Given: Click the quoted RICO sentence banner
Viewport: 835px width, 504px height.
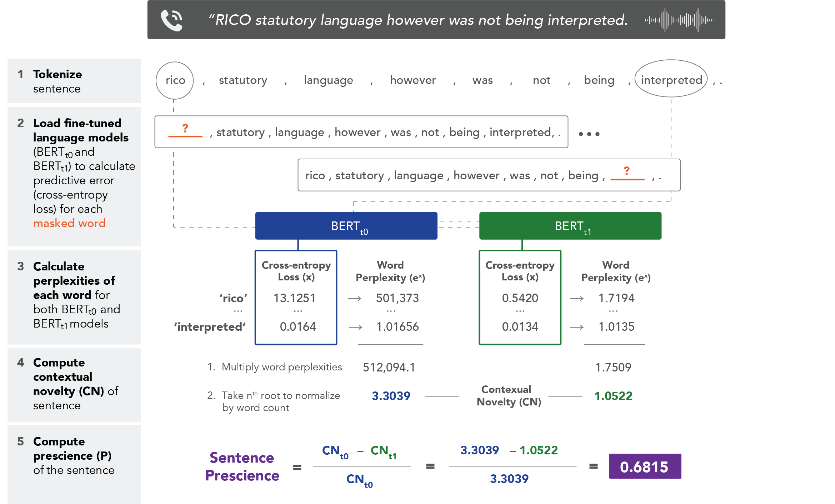Looking at the screenshot, I should 417,20.
